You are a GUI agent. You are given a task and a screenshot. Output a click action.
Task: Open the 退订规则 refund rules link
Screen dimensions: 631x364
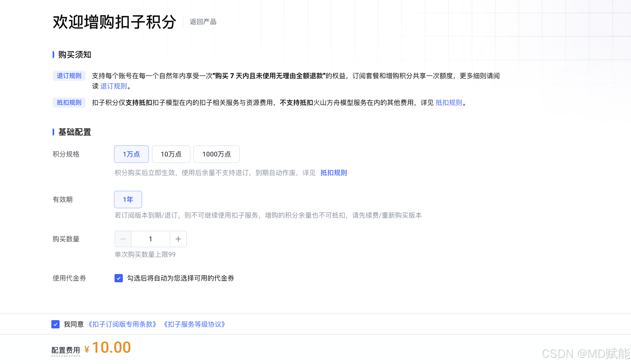tap(113, 86)
